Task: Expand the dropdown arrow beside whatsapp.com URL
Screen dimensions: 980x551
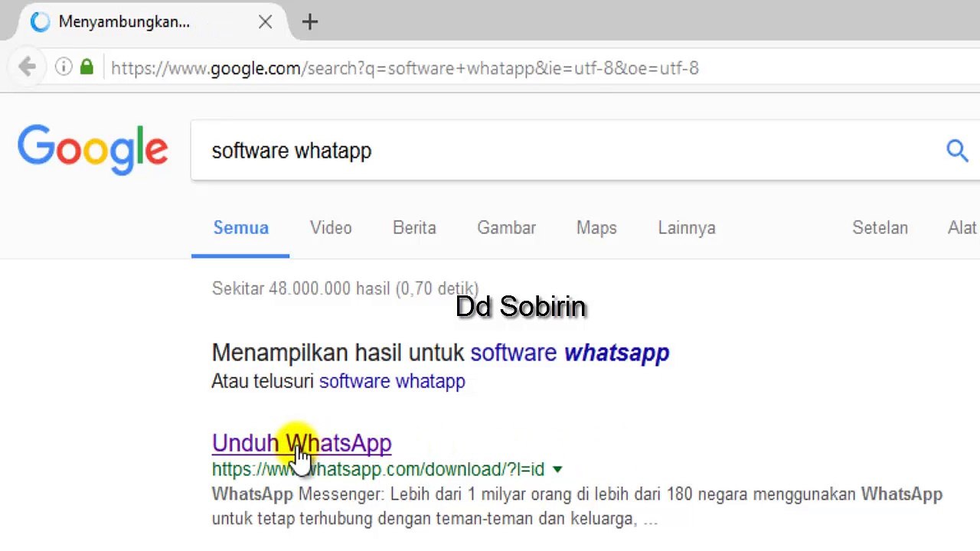Action: click(557, 469)
